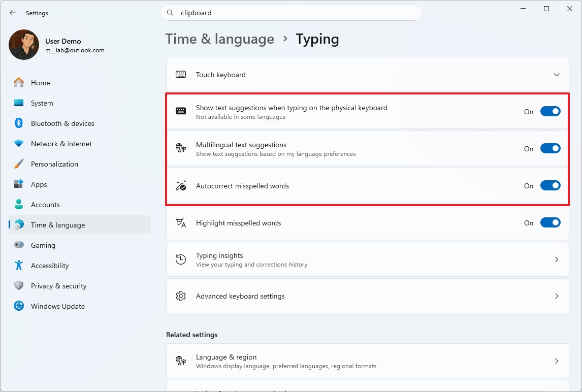Open Advanced keyboard settings
This screenshot has width=582, height=392.
pyautogui.click(x=556, y=296)
